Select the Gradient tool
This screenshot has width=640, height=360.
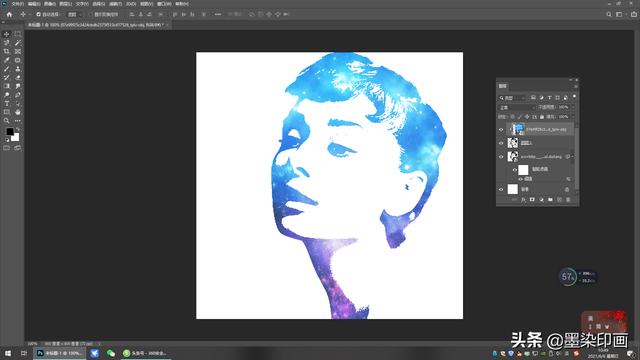[x=7, y=86]
